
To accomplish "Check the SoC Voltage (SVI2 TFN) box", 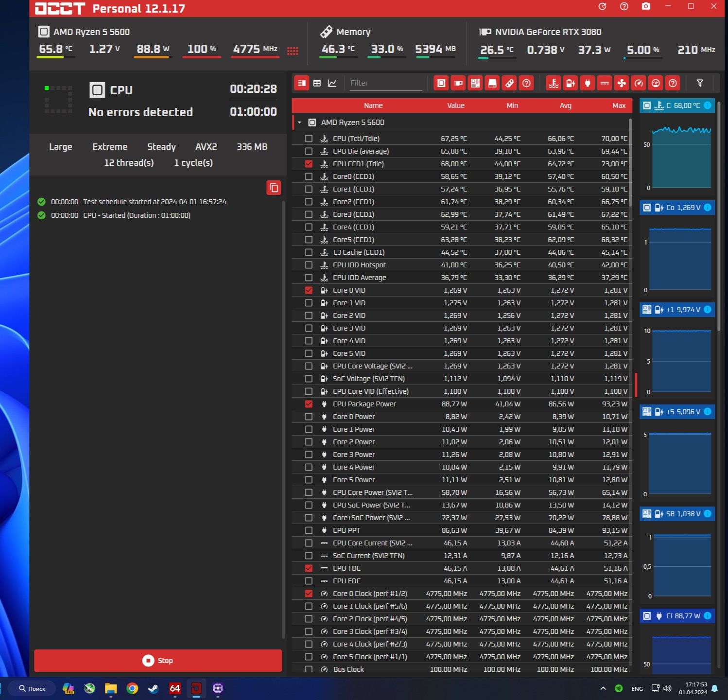I will [x=309, y=379].
